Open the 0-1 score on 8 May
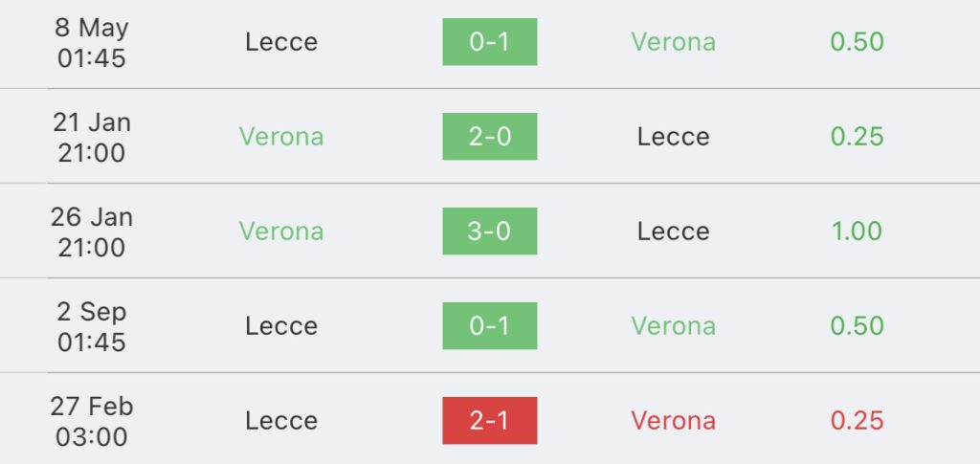The height and width of the screenshot is (464, 980). [489, 42]
